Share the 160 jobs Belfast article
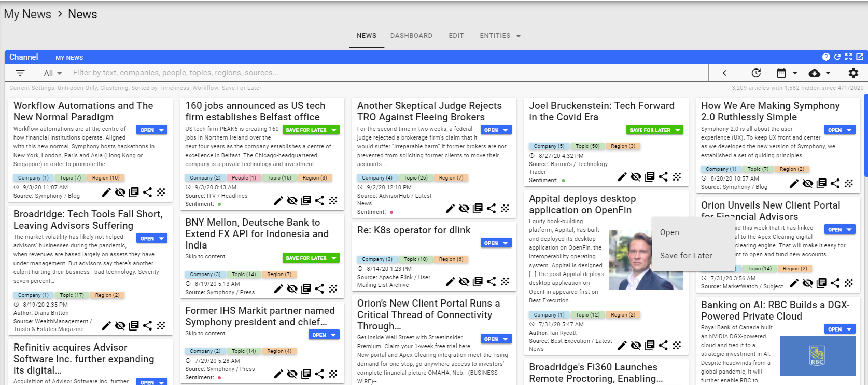The height and width of the screenshot is (385, 868). (319, 201)
